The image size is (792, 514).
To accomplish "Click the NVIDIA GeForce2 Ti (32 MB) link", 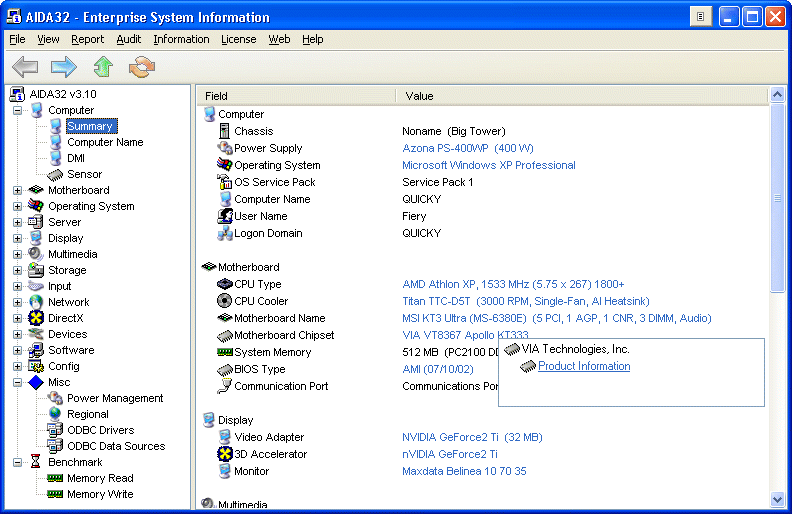I will pyautogui.click(x=472, y=437).
